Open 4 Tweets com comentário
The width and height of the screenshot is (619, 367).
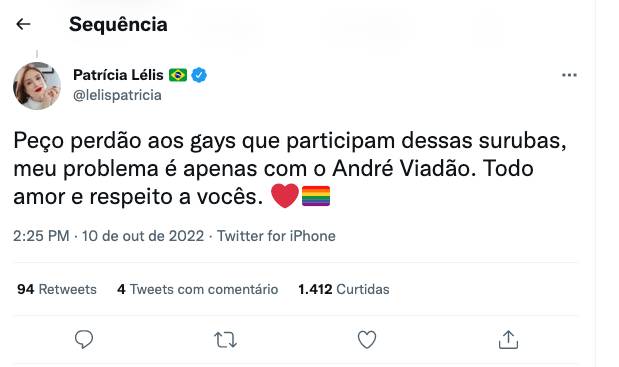(x=197, y=289)
